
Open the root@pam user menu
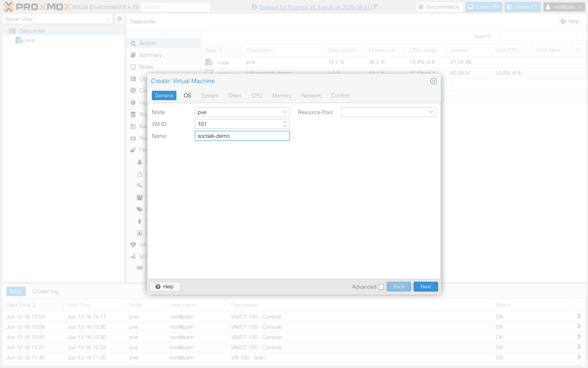(564, 7)
